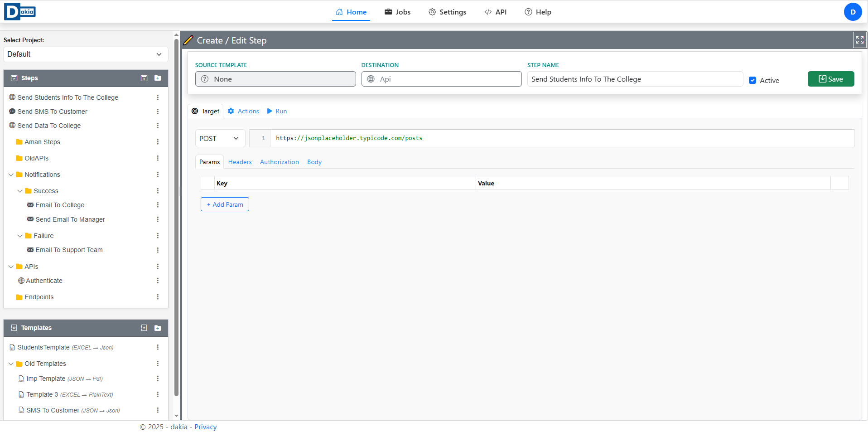The height and width of the screenshot is (432, 868).
Task: Click the add step icon in Steps header
Action: click(x=144, y=78)
